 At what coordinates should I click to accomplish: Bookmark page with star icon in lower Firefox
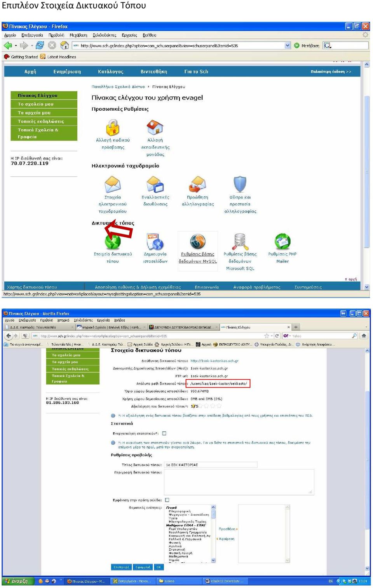tap(267, 336)
